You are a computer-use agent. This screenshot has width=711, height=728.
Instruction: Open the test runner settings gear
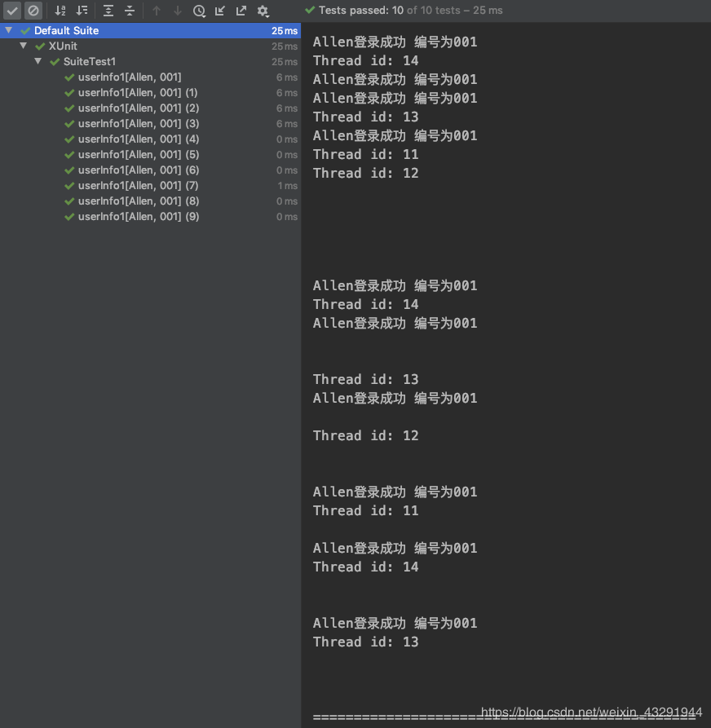263,11
